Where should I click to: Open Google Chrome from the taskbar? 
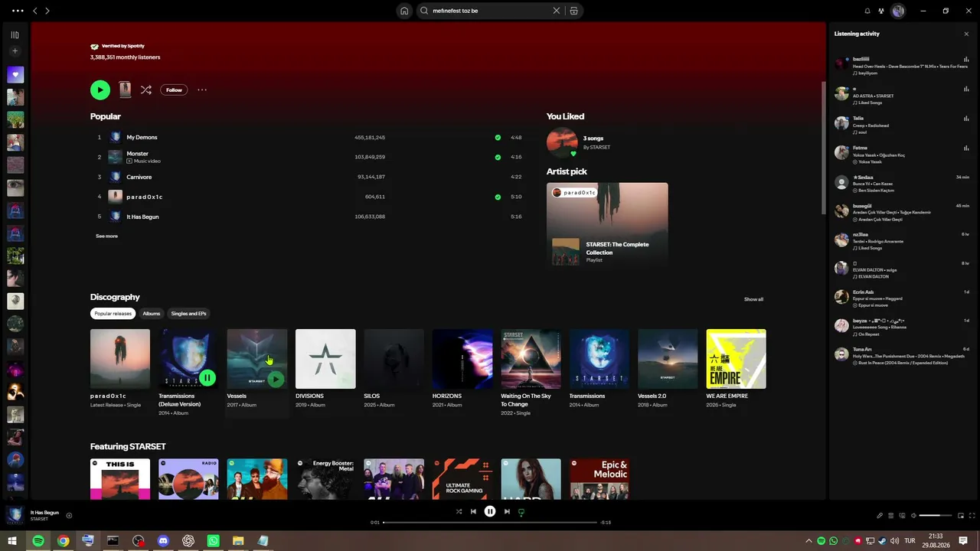63,541
